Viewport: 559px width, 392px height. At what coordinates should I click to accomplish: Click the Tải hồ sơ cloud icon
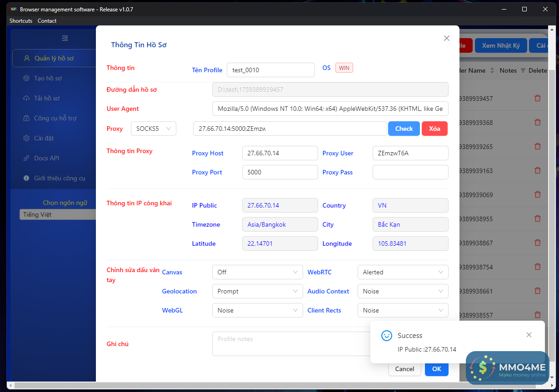[x=26, y=98]
